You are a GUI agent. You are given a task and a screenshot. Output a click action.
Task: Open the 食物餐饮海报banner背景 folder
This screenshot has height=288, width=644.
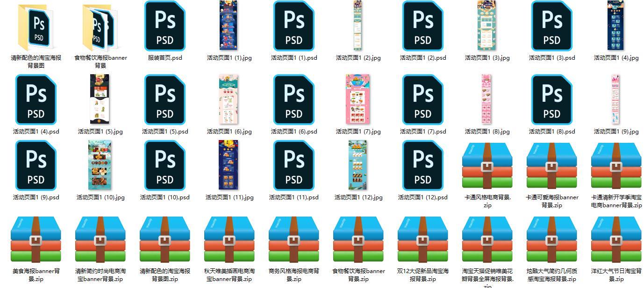100,26
